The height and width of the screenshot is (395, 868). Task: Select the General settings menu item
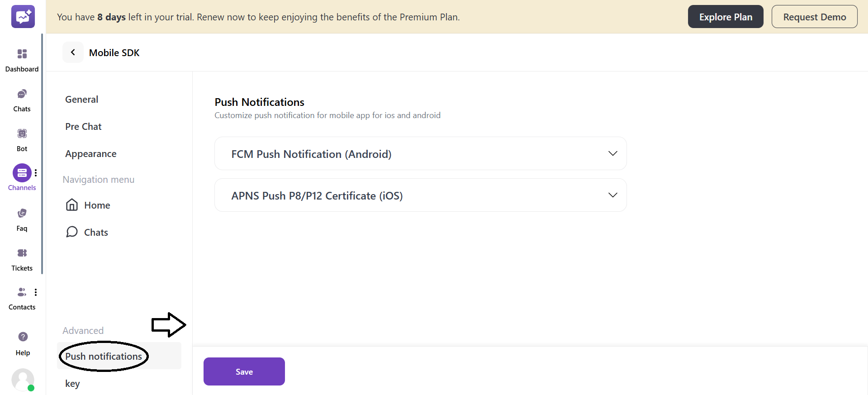coord(81,99)
